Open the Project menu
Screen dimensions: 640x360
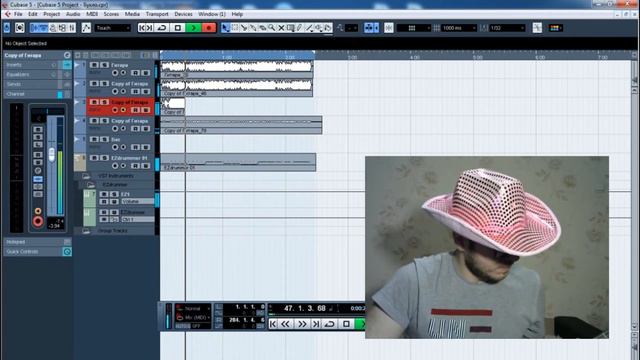pos(51,14)
